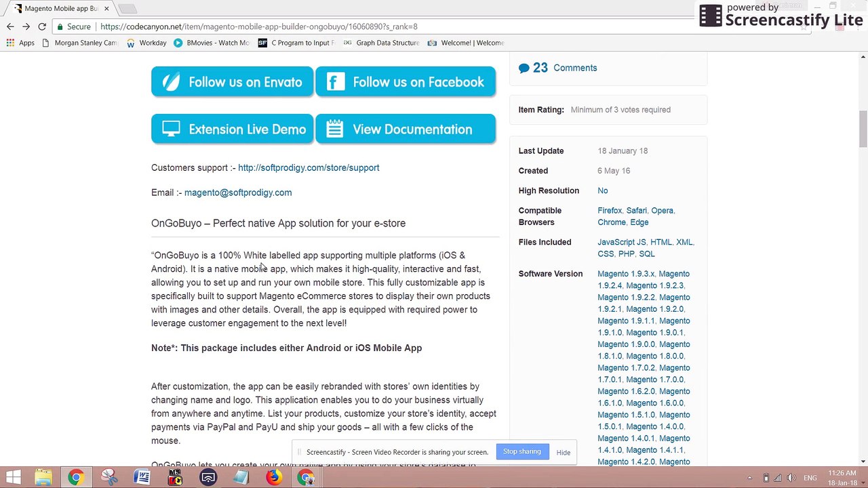
Task: Open File Explorer from taskbar
Action: [43, 478]
